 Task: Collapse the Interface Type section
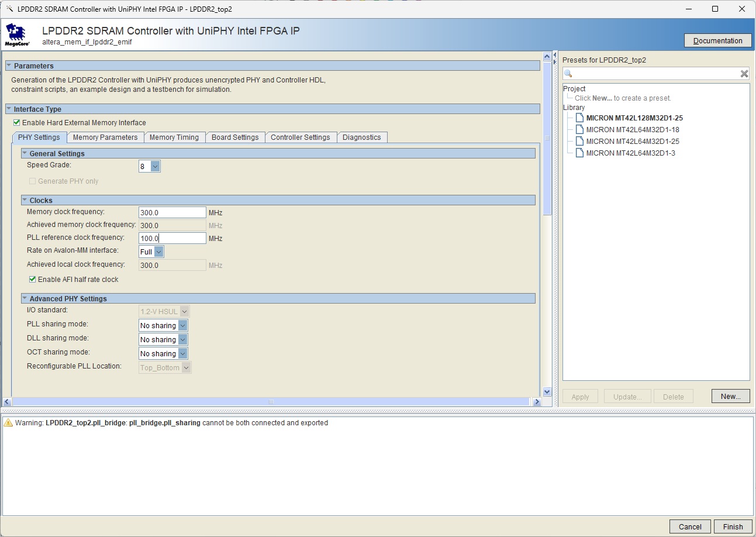pos(9,109)
